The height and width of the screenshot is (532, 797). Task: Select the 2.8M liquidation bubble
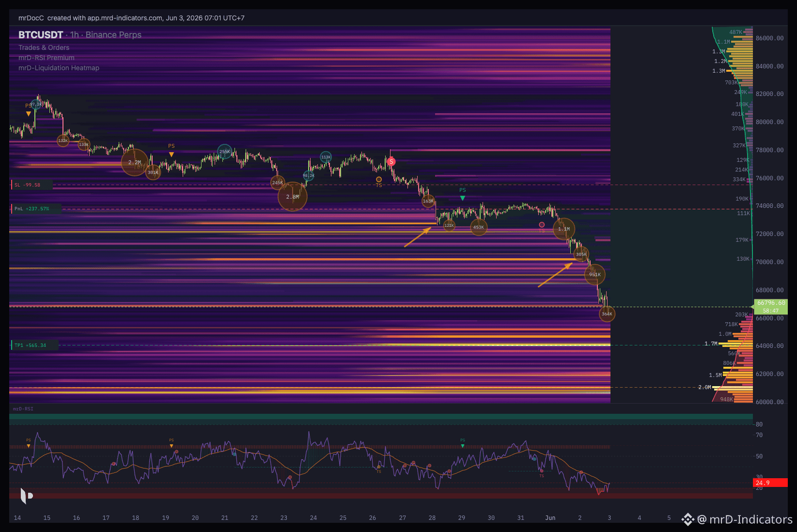293,197
